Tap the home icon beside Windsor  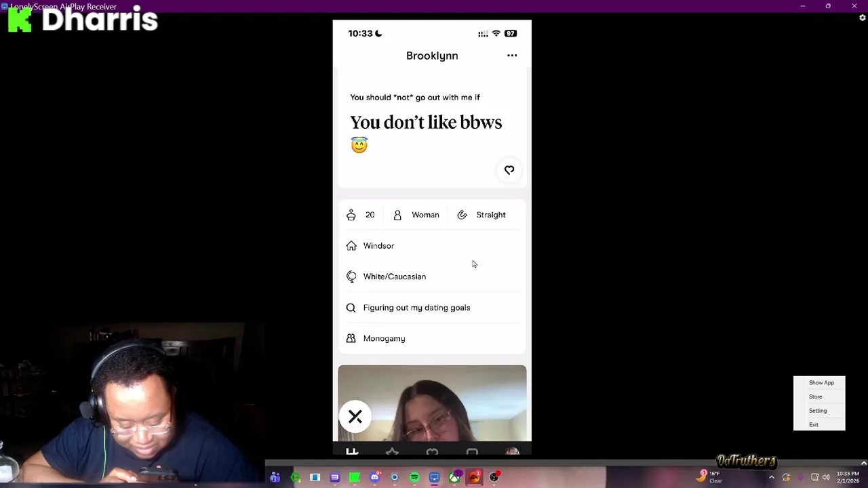(x=351, y=246)
